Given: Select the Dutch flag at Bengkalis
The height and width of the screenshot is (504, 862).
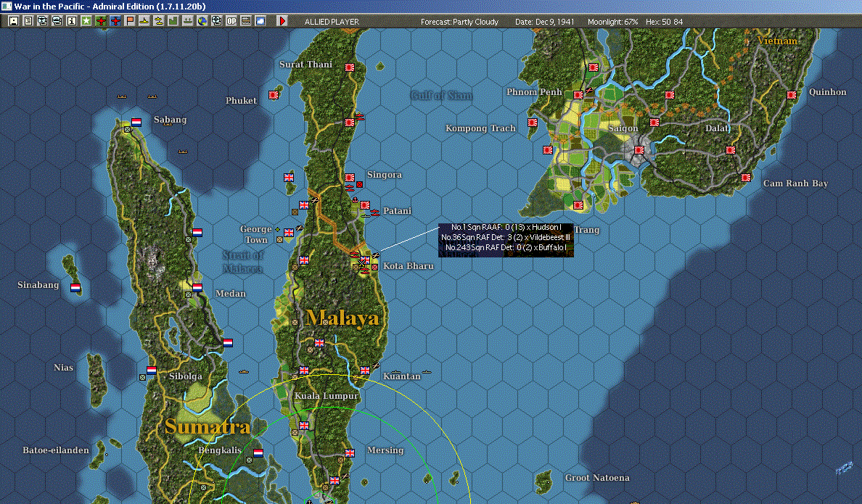Looking at the screenshot, I should pyautogui.click(x=258, y=453).
